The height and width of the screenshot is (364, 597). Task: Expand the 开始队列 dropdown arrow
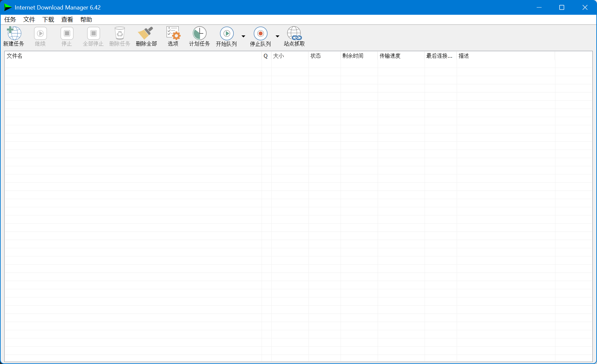coord(243,36)
